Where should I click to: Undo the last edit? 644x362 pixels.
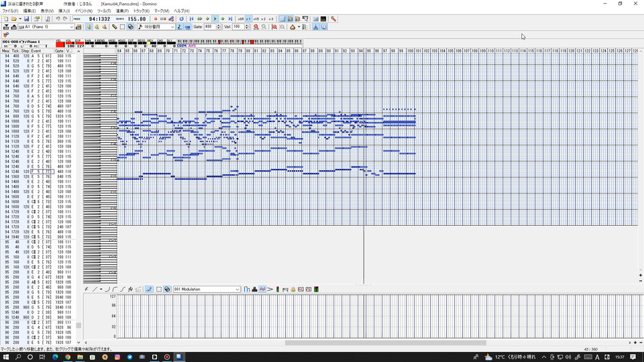(x=58, y=19)
